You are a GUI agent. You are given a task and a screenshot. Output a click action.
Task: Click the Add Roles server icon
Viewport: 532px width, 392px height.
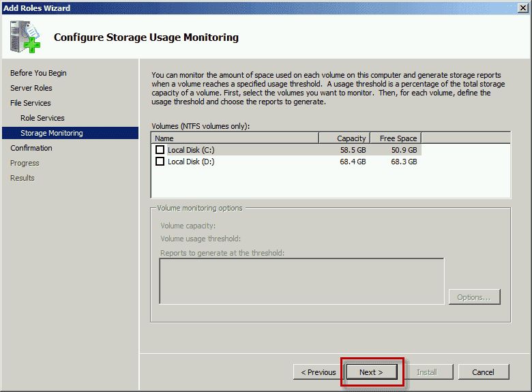[25, 37]
